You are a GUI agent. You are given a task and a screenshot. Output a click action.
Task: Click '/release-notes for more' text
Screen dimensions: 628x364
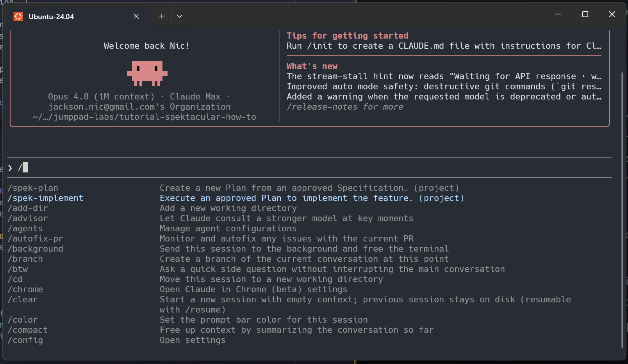345,107
